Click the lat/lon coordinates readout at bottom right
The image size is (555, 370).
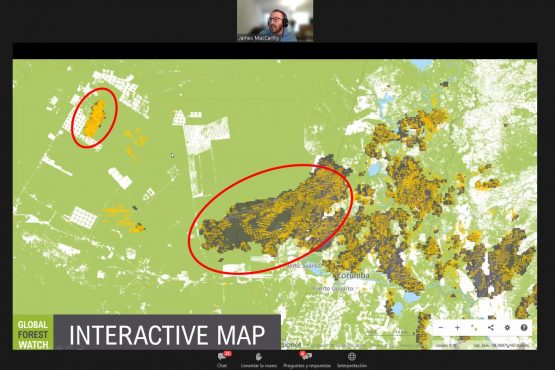tap(502, 345)
